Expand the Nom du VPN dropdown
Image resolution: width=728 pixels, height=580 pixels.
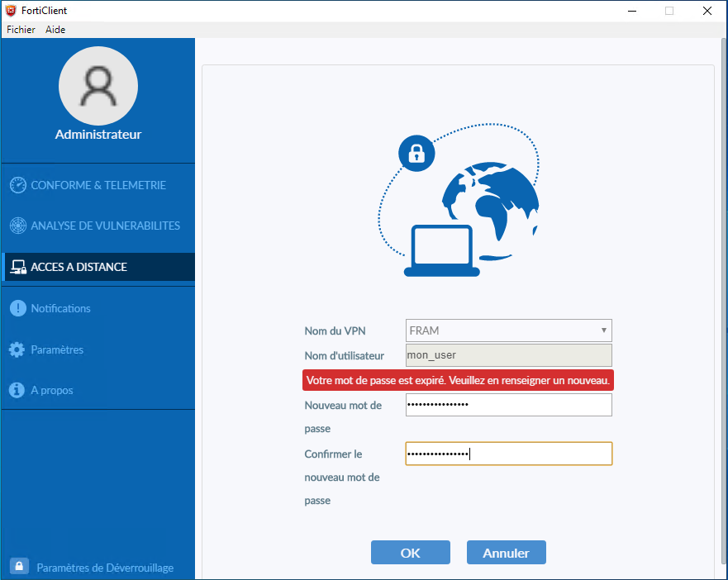[x=509, y=330]
